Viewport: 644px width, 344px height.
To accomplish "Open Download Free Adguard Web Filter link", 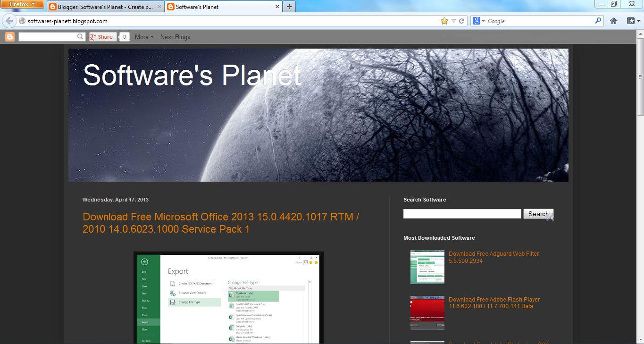I will [x=494, y=257].
